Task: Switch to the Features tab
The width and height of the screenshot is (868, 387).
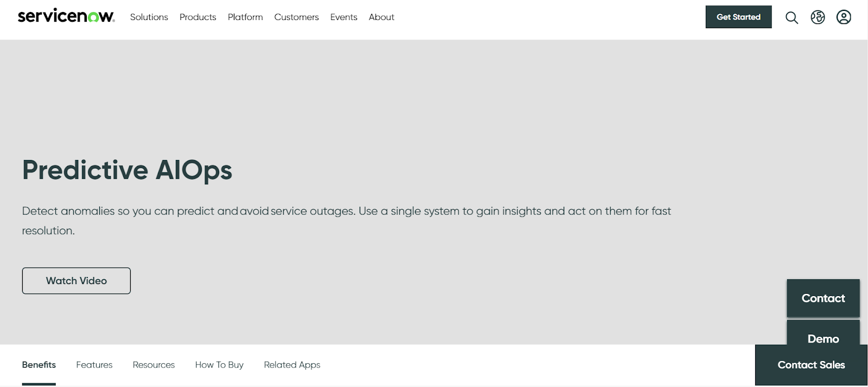Action: click(94, 365)
